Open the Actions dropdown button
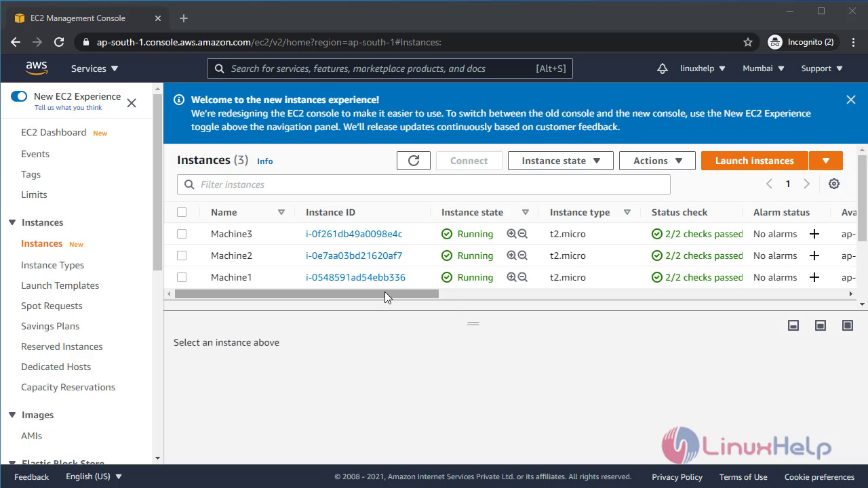 [x=657, y=161]
